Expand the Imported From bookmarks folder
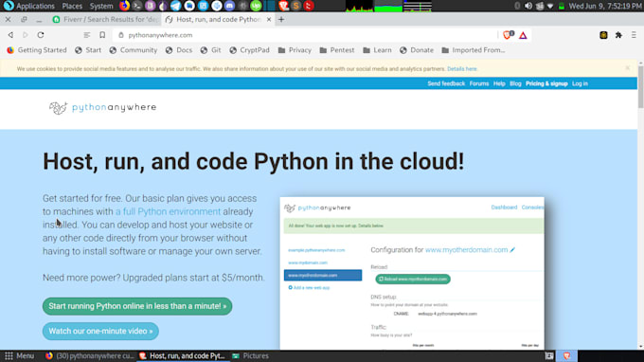 click(x=474, y=50)
